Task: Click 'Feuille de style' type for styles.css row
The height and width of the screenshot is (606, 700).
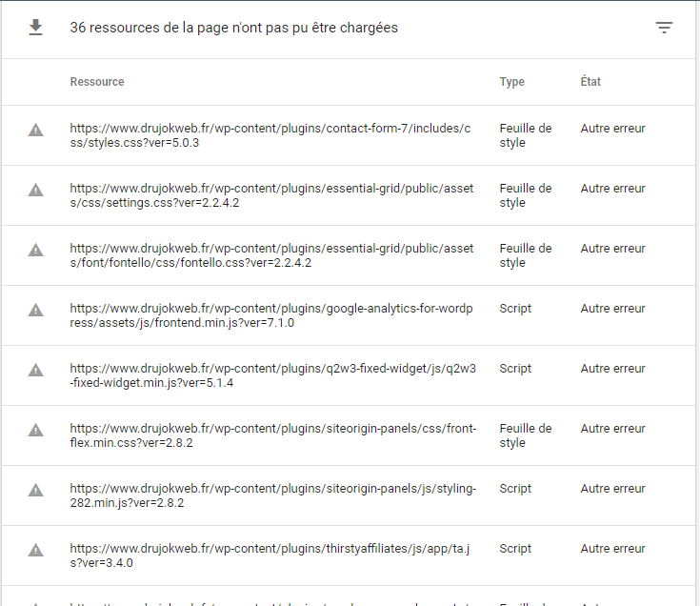Action: pos(526,135)
